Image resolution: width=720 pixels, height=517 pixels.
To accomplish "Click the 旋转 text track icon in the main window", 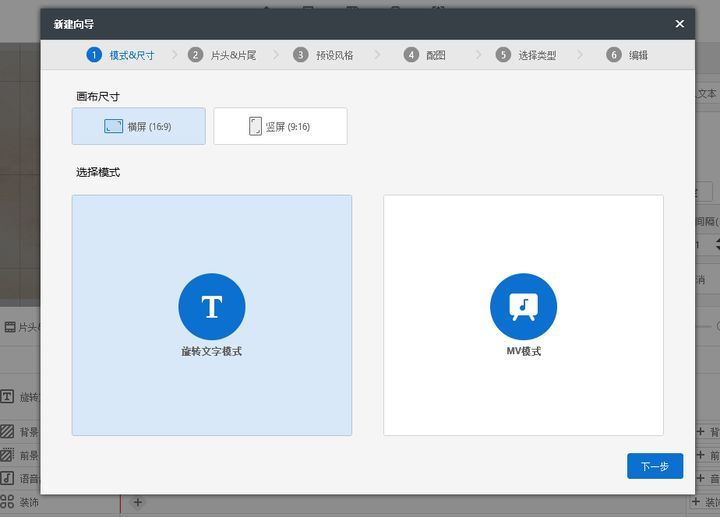I will (x=7, y=397).
